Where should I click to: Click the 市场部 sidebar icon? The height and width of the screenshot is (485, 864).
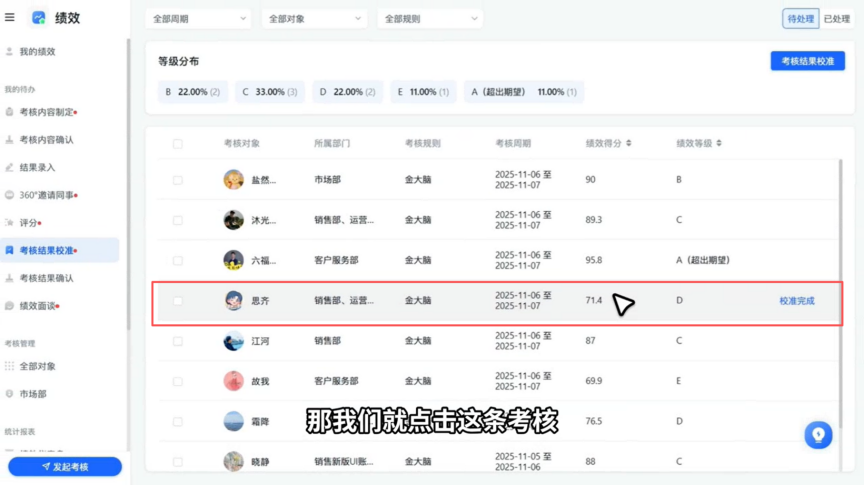[x=9, y=394]
